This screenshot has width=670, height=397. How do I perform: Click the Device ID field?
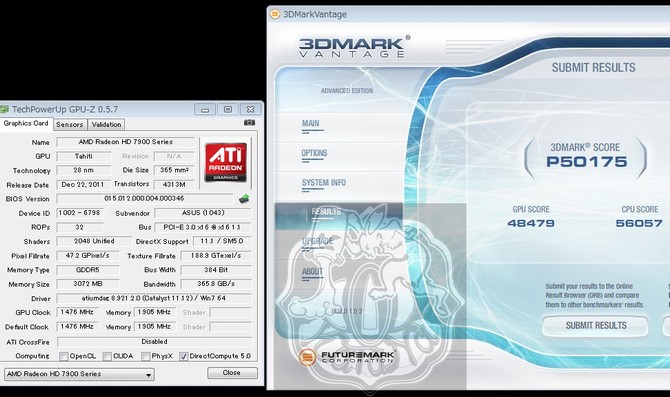pyautogui.click(x=79, y=213)
